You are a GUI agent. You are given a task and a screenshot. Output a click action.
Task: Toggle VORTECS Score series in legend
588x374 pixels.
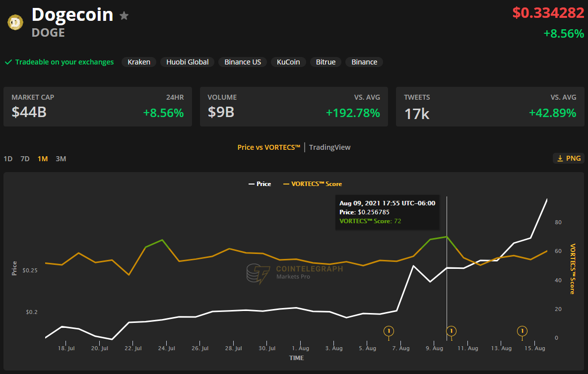[x=312, y=184]
